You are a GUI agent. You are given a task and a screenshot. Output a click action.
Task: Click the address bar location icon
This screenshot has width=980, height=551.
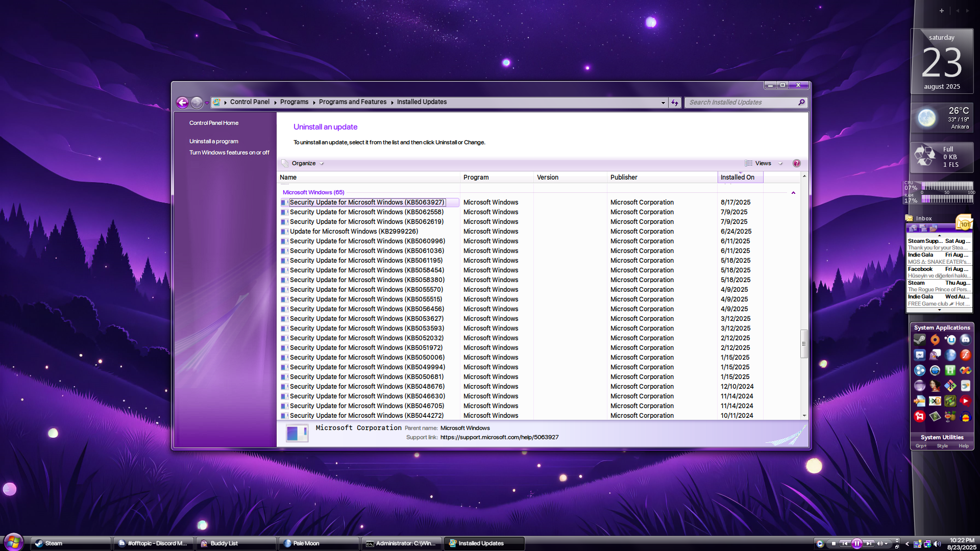click(216, 103)
